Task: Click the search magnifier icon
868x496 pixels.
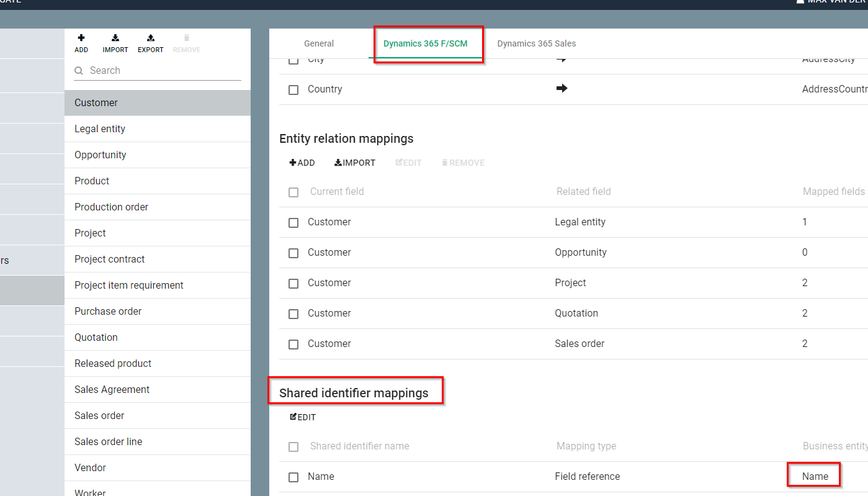Action: click(79, 71)
